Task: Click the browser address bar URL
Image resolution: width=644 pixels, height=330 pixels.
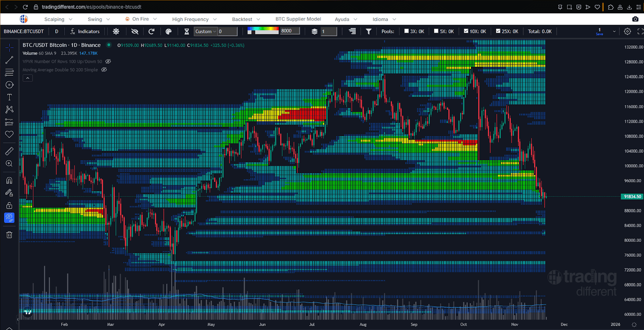Action: 91,7
